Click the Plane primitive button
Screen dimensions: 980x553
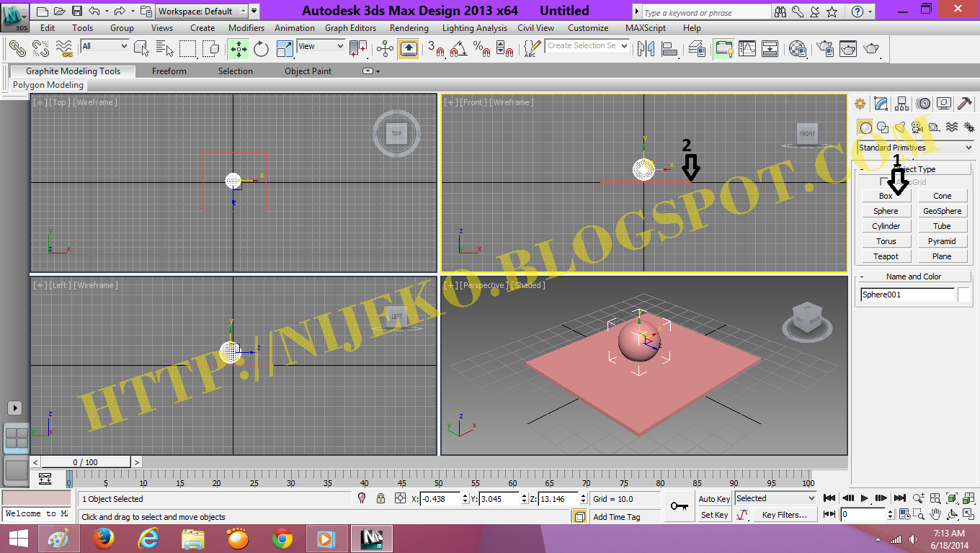click(x=942, y=256)
